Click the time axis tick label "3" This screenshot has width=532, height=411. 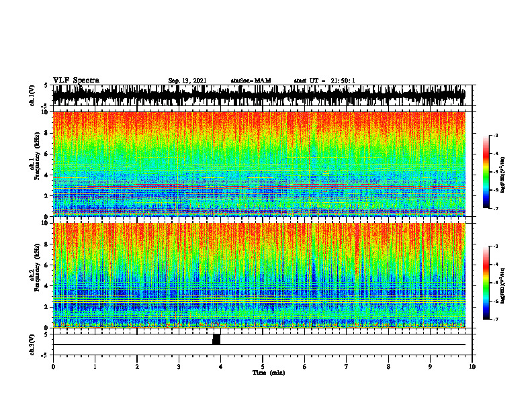tap(179, 367)
